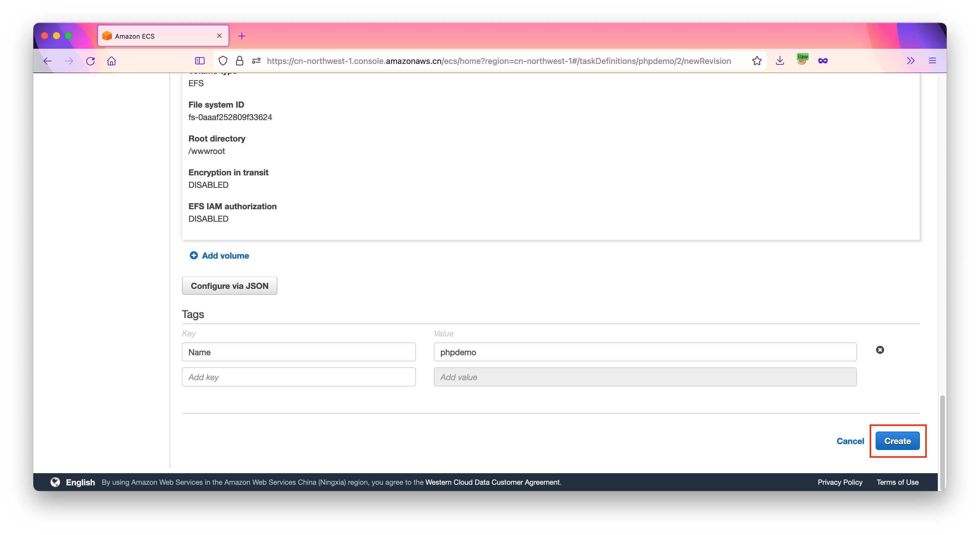Click the plus icon beside Add volume
The width and height of the screenshot is (980, 535).
(x=194, y=256)
